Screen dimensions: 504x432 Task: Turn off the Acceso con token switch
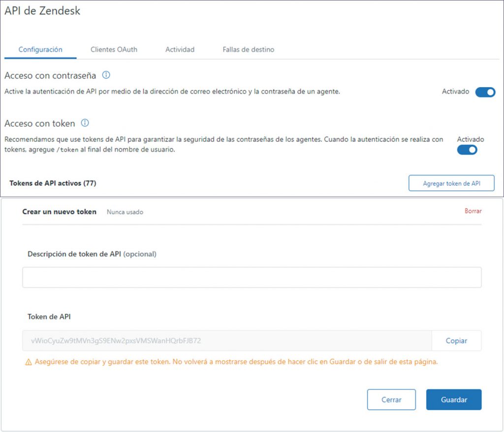point(467,150)
